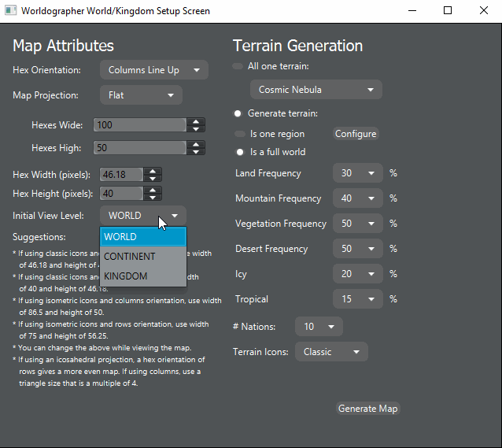Maximize the setup window

click(x=448, y=10)
